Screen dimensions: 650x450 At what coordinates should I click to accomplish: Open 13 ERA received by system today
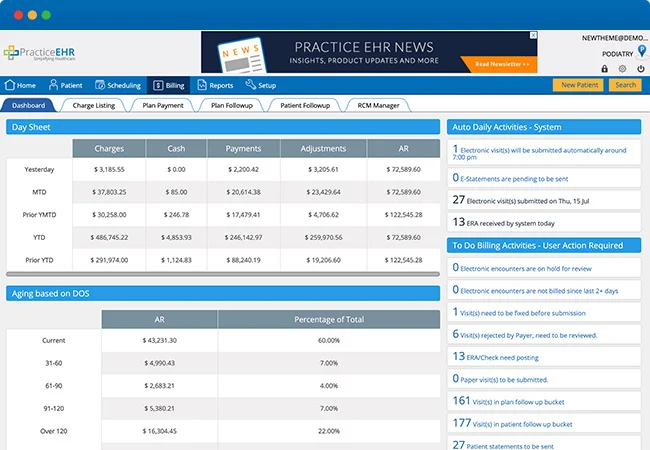pos(544,223)
